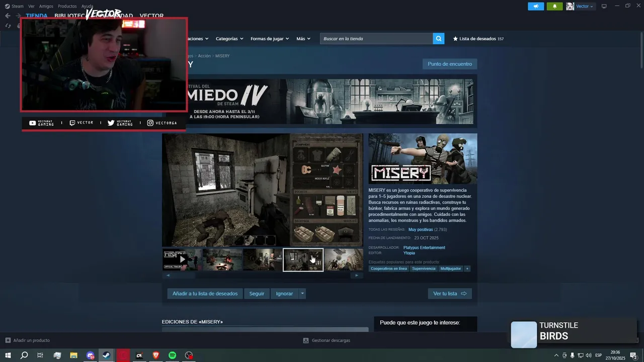Expand the Formas de jugar dropdown

click(270, 39)
